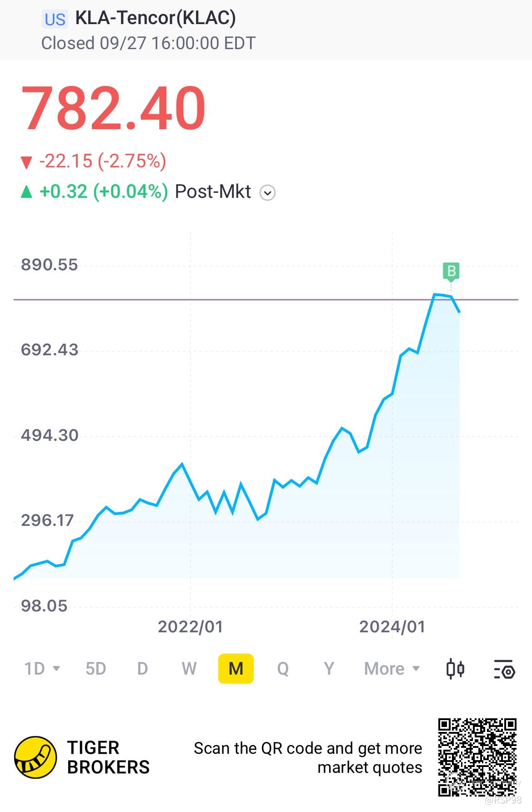Select the Y yearly timeframe
Viewport: 532px width, 812px height.
point(329,669)
